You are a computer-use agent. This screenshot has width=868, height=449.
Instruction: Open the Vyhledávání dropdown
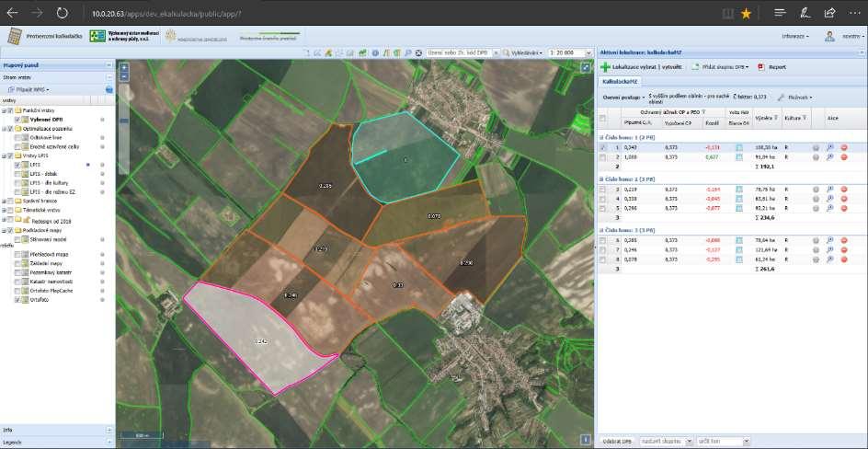pyautogui.click(x=522, y=52)
